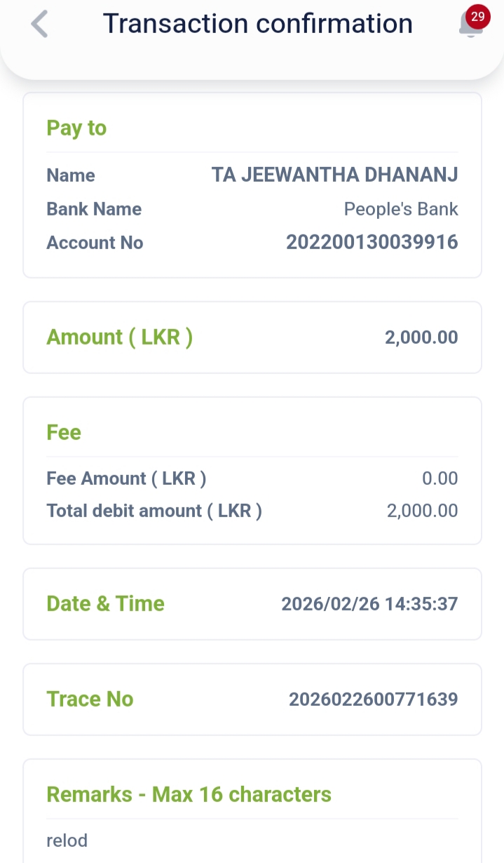Click the Fee section heading

click(64, 433)
